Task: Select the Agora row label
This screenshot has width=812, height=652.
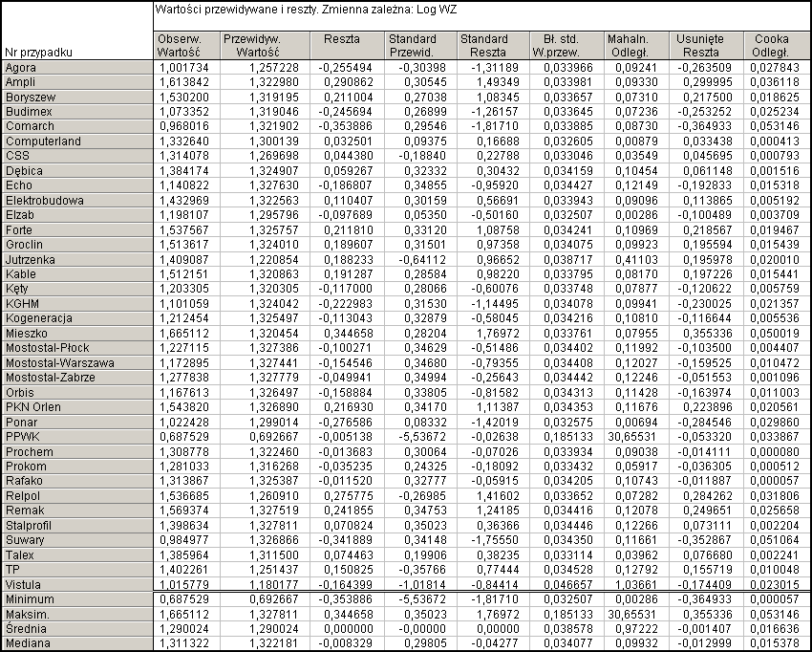Action: tap(77, 67)
